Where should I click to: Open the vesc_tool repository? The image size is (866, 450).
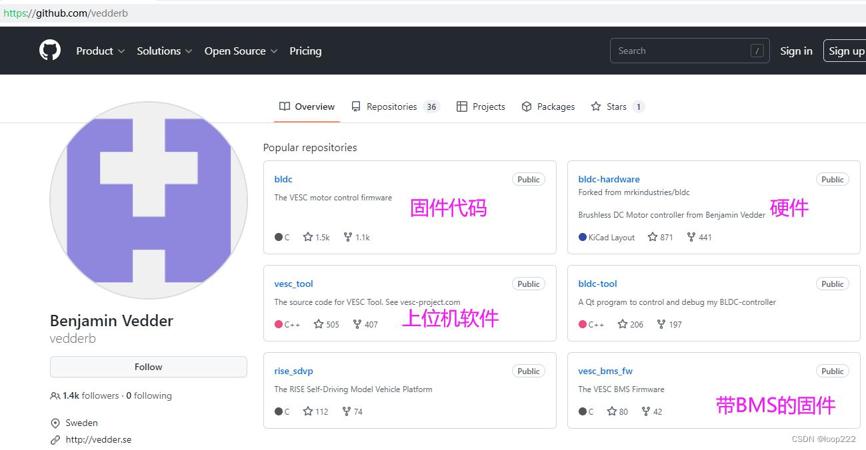[x=293, y=284]
